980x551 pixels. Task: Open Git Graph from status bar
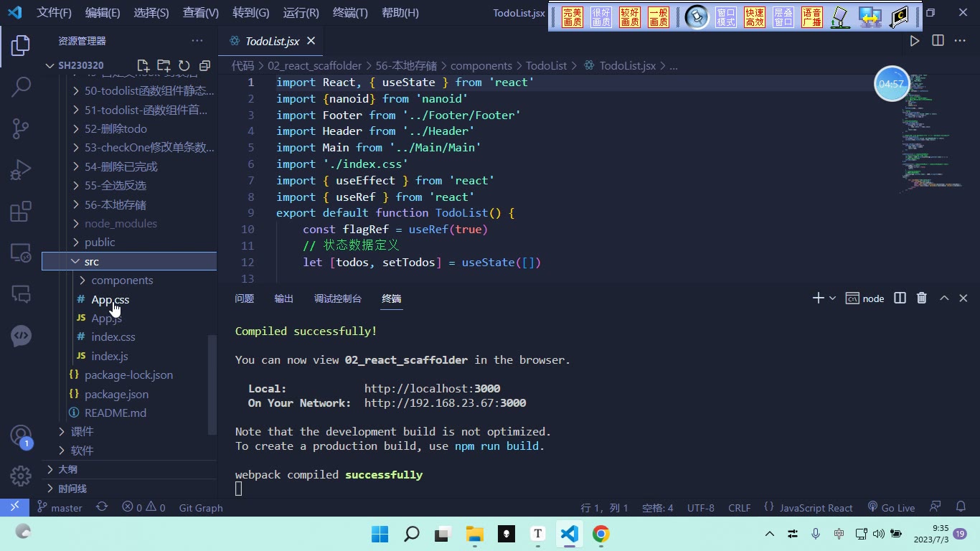click(x=201, y=507)
